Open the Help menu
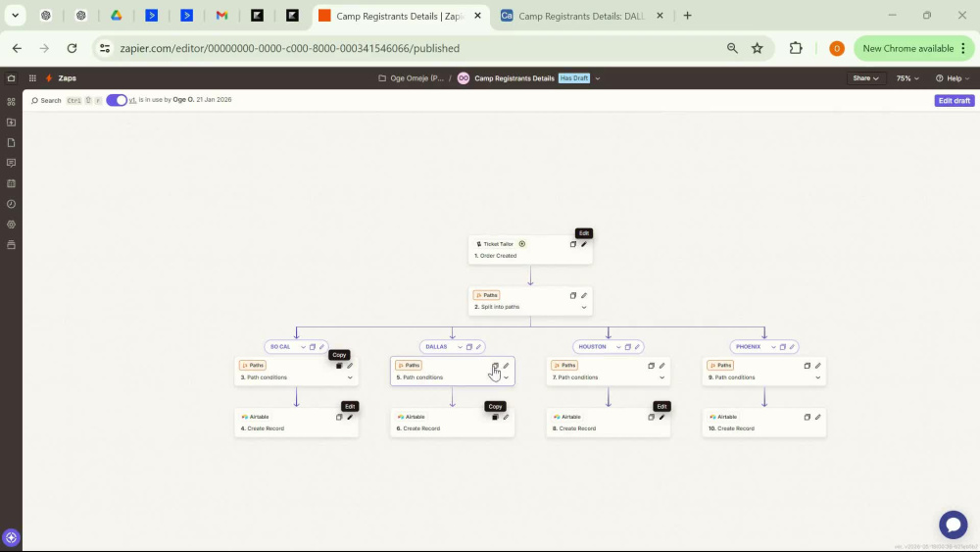This screenshot has height=552, width=980. (953, 78)
